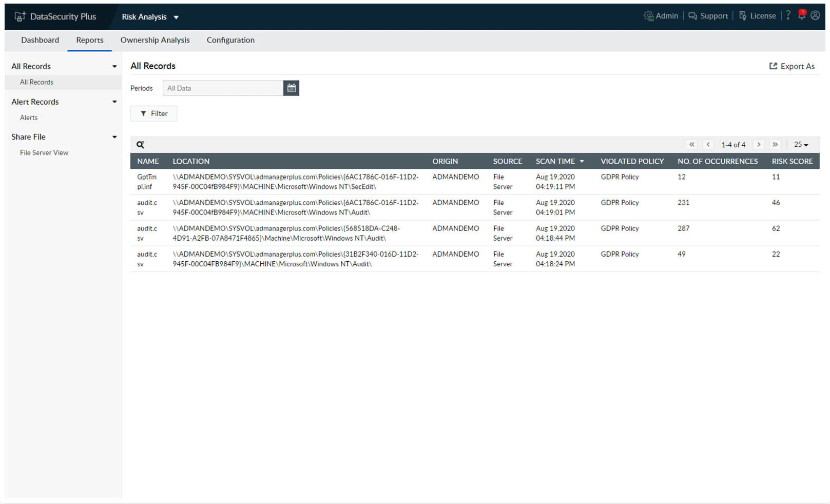Open the user profile icon
830x504 pixels.
coord(815,16)
